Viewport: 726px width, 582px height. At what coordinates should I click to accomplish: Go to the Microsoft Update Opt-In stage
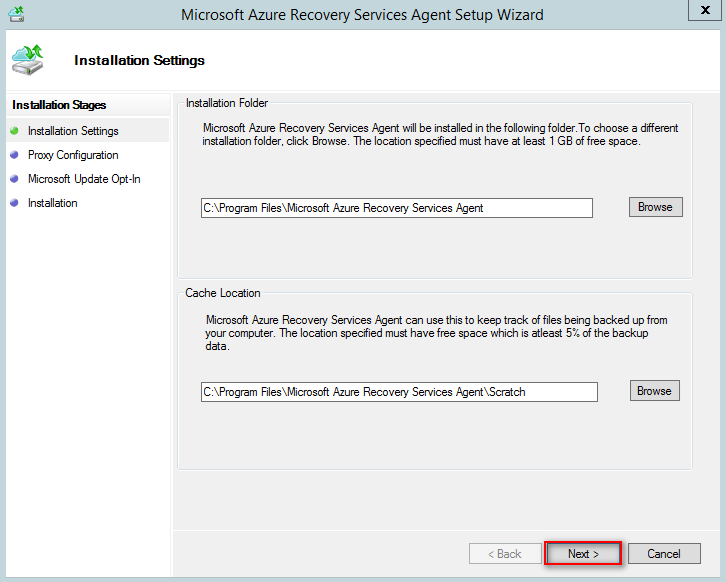coord(84,179)
